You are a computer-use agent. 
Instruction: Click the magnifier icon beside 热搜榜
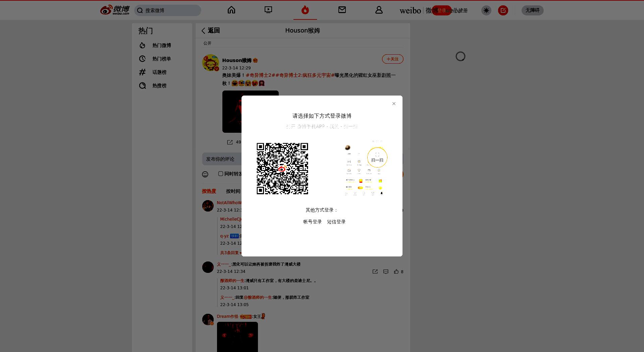143,85
